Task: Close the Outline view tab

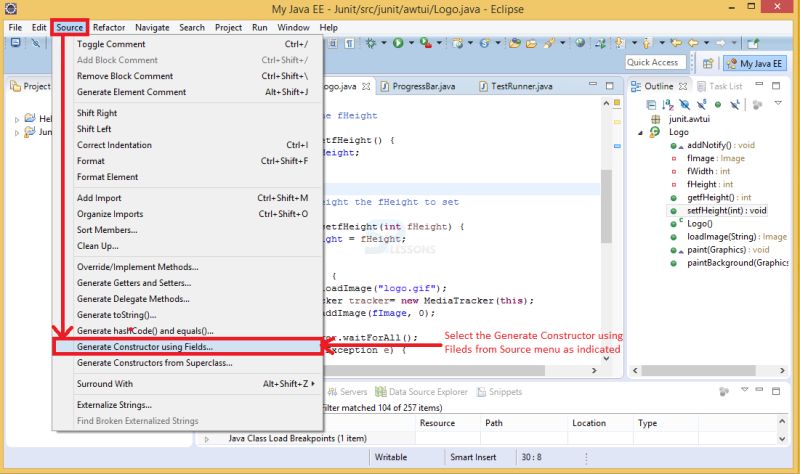Action: click(x=683, y=86)
